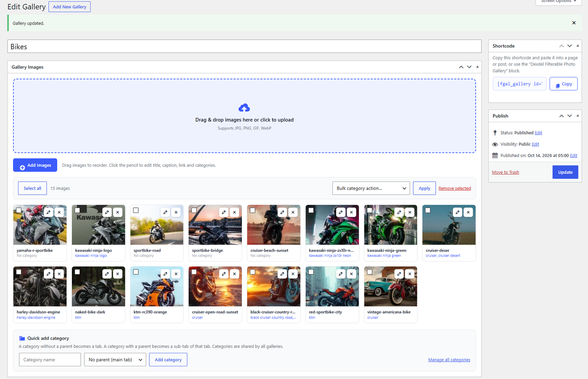The height and width of the screenshot is (379, 588).
Task: Check the vintage-americana-bike checkbox
Action: click(x=370, y=272)
